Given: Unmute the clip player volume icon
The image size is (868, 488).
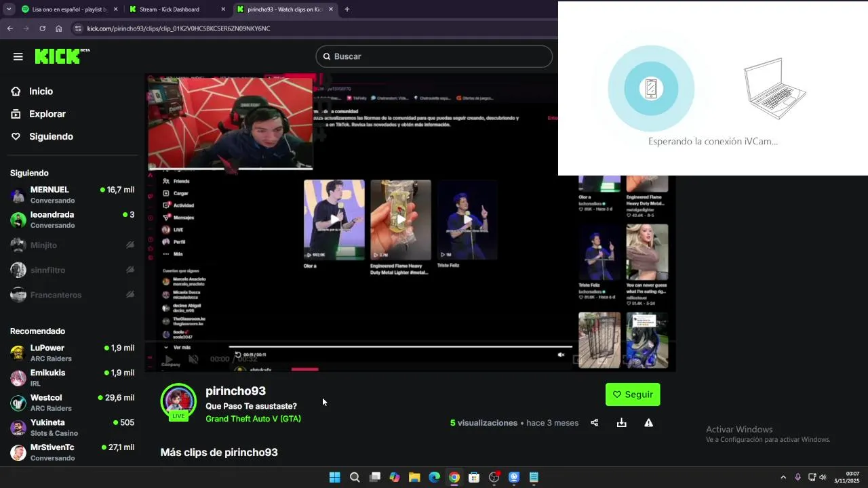Looking at the screenshot, I should pyautogui.click(x=193, y=359).
